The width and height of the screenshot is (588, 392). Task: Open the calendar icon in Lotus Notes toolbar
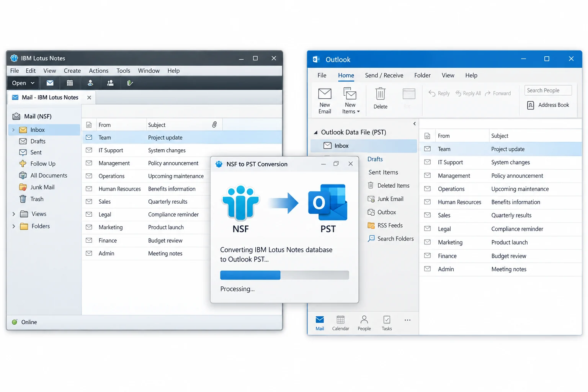[x=70, y=83]
